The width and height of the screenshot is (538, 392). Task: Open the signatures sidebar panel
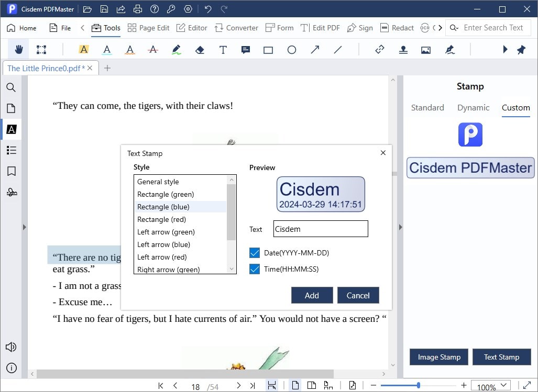pos(12,192)
